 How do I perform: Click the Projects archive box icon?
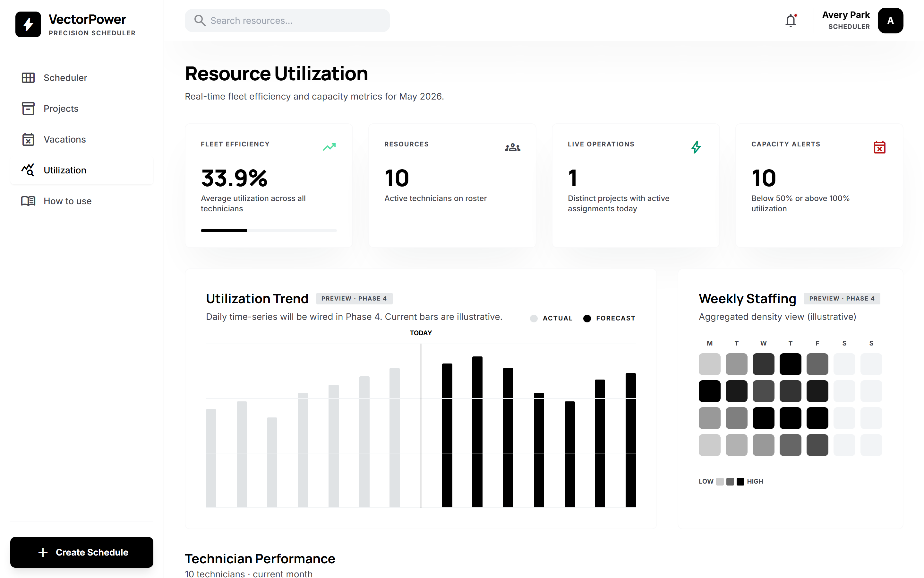point(28,109)
